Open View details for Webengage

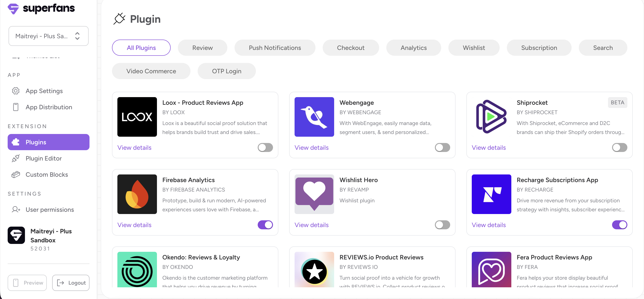pos(311,147)
